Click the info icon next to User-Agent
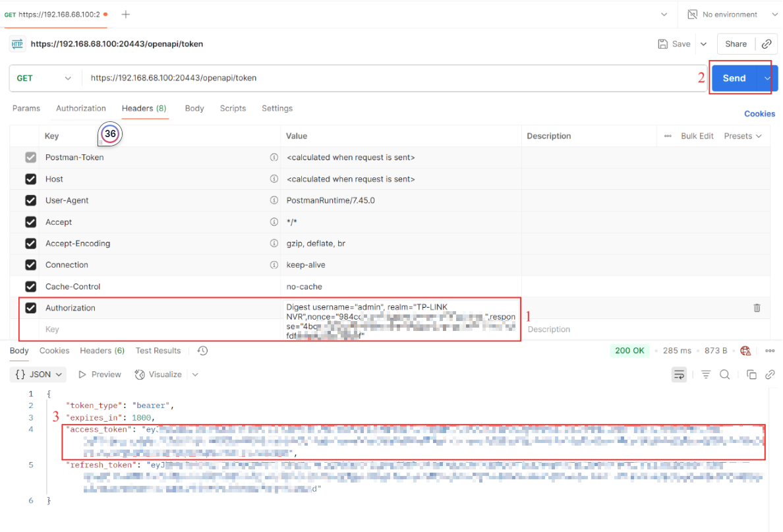The height and width of the screenshot is (532, 783). pyautogui.click(x=274, y=200)
